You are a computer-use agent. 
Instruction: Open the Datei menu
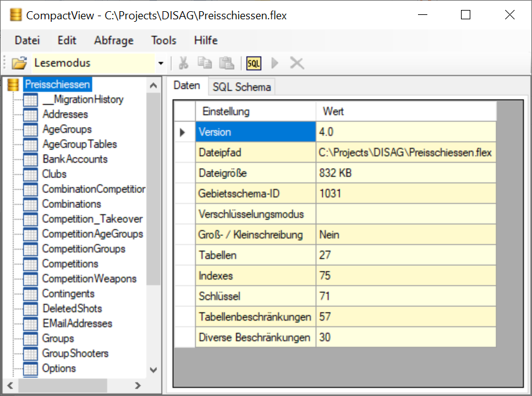[27, 40]
